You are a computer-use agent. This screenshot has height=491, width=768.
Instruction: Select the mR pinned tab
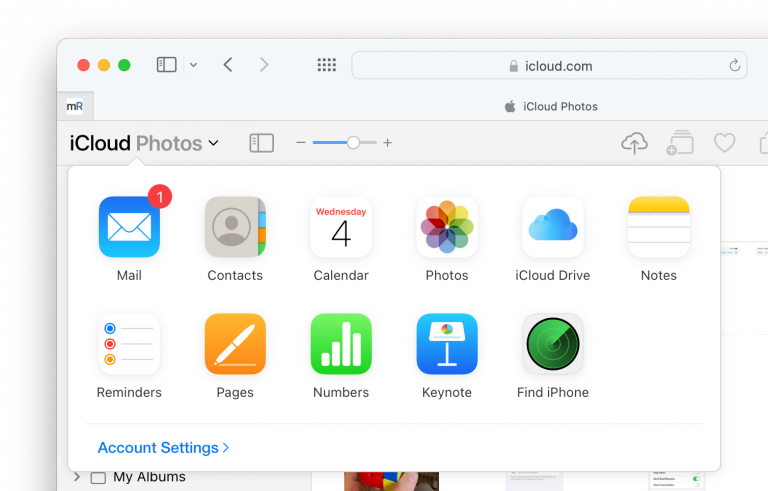(x=75, y=106)
